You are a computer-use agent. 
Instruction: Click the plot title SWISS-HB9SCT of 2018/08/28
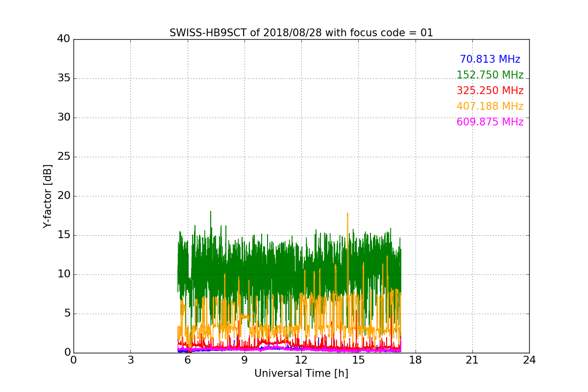[301, 33]
